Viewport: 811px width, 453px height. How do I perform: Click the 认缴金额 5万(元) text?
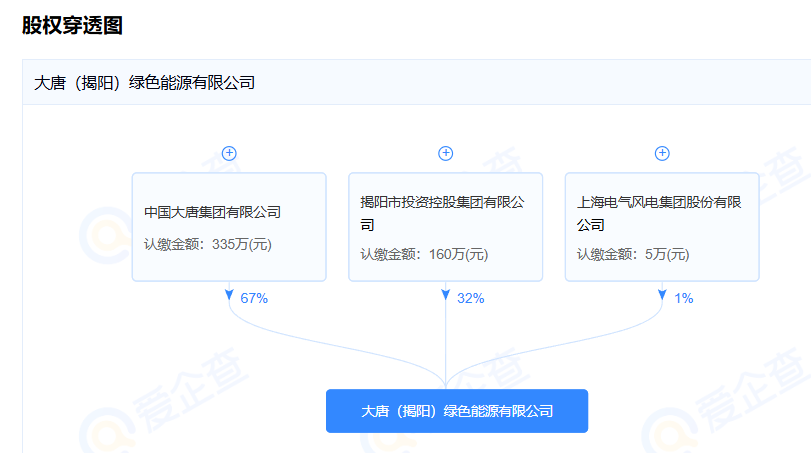(632, 254)
